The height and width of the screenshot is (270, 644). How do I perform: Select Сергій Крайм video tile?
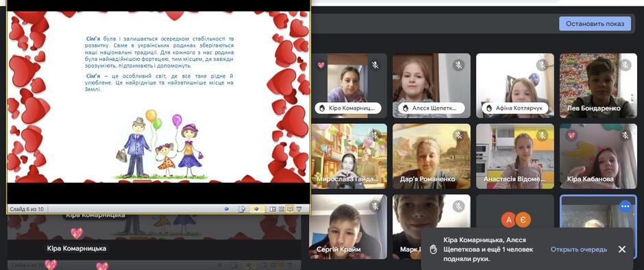tap(348, 227)
